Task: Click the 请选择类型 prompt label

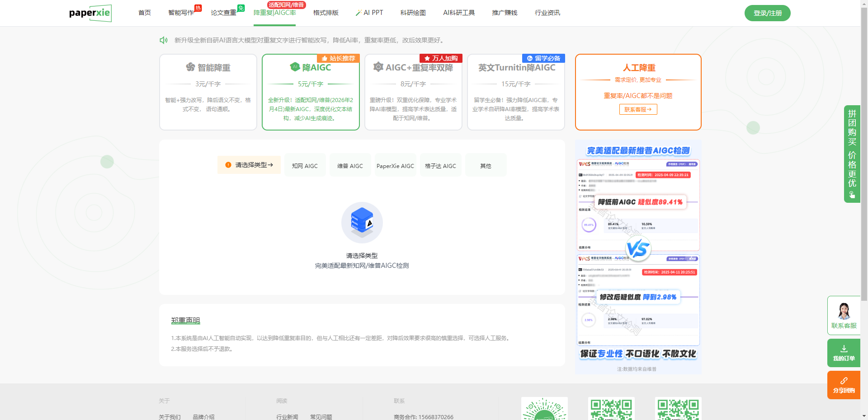Action: pos(249,165)
